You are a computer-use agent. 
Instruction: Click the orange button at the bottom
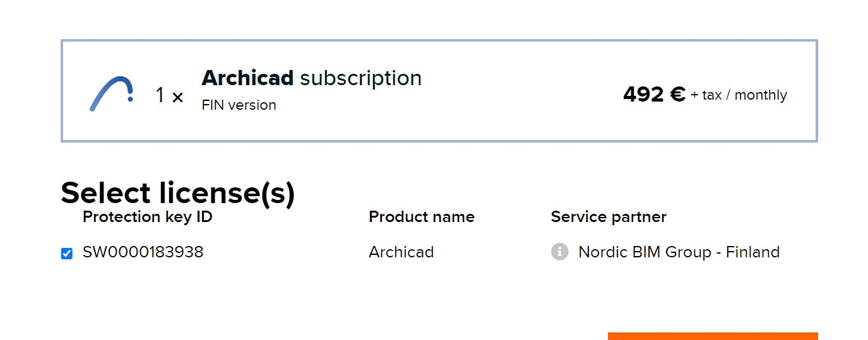pyautogui.click(x=712, y=336)
